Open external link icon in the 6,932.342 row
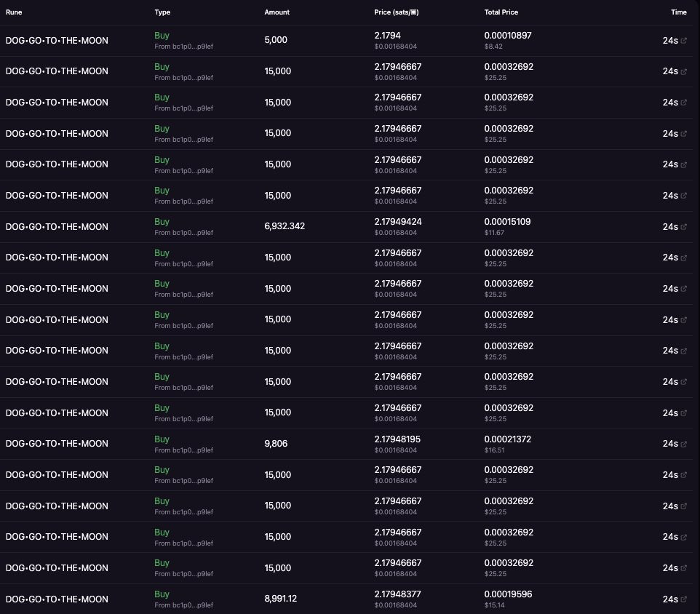This screenshot has width=700, height=614. coord(683,227)
